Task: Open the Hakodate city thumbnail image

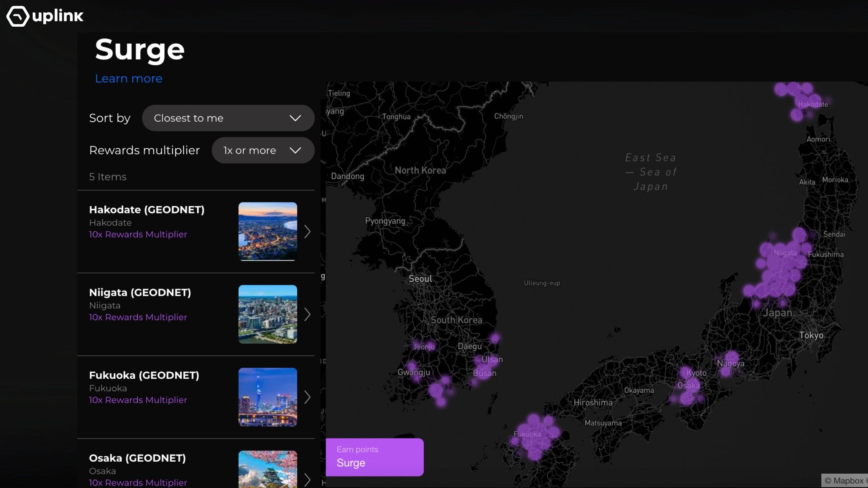Action: click(267, 231)
